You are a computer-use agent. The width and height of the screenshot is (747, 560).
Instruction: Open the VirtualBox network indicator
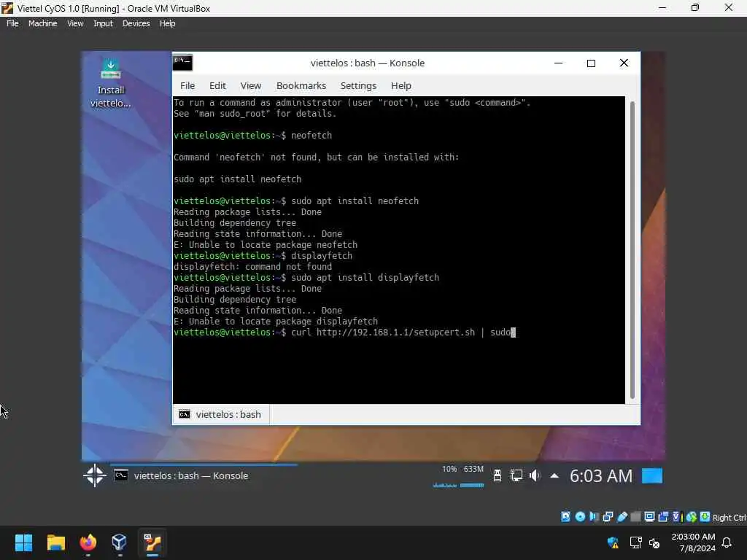[608, 517]
